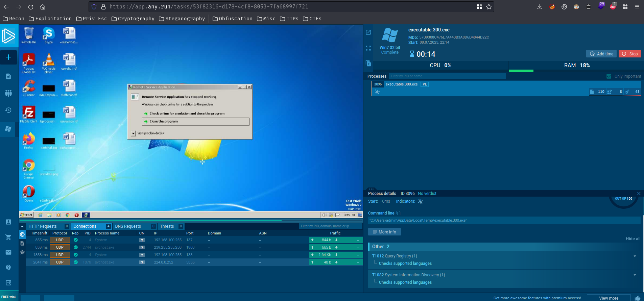This screenshot has height=301, width=644.
Task: Toggle fullscreen view of the VM
Action: click(368, 48)
